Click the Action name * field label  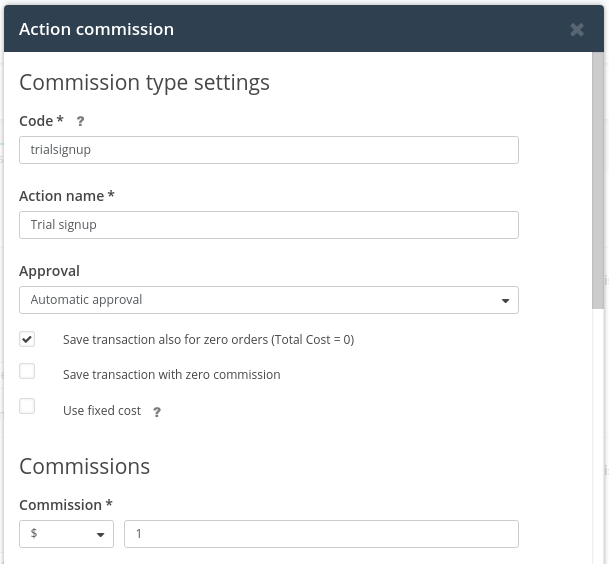coord(67,196)
